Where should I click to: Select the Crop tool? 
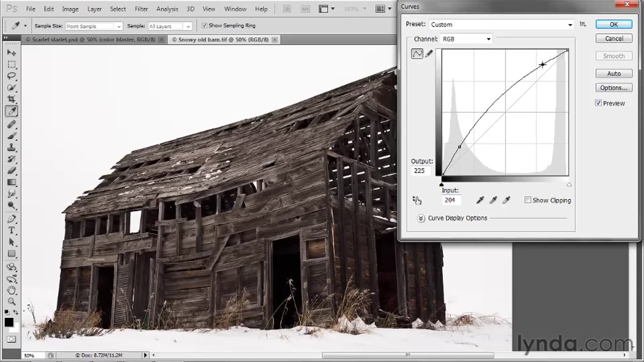pos(11,100)
